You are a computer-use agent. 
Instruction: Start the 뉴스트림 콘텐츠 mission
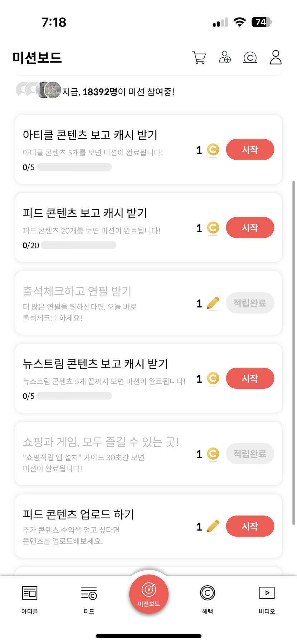[x=250, y=378]
